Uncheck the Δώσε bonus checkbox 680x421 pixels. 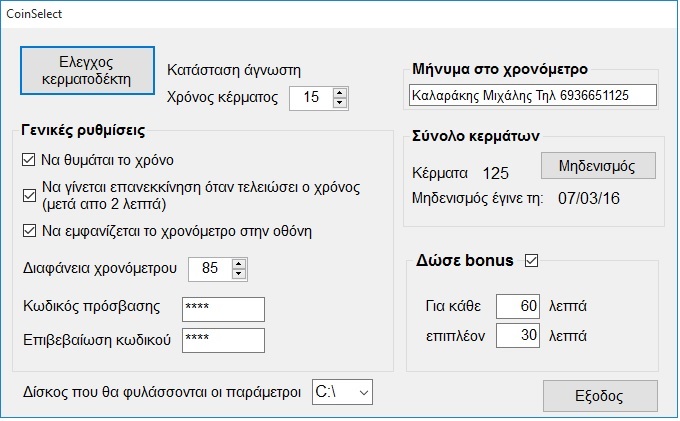coord(531,261)
